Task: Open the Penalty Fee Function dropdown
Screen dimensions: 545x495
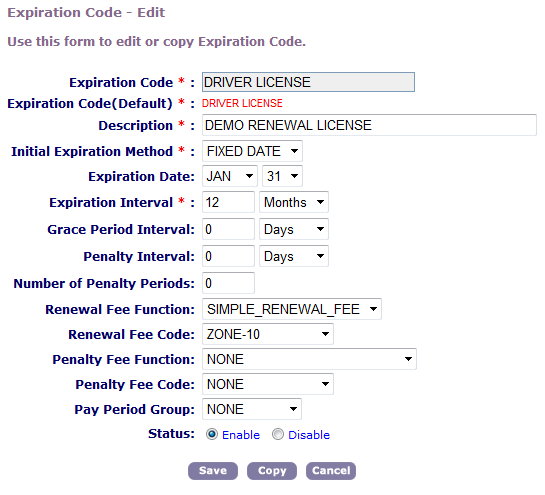Action: click(309, 359)
